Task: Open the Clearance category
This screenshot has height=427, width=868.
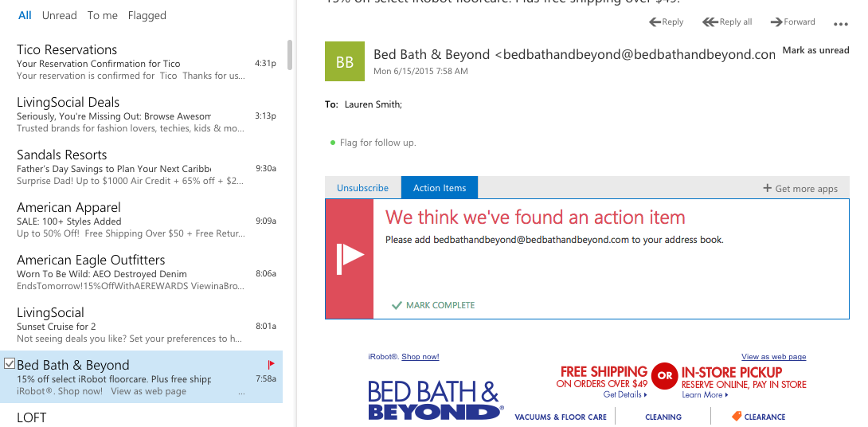Action: tap(764, 417)
